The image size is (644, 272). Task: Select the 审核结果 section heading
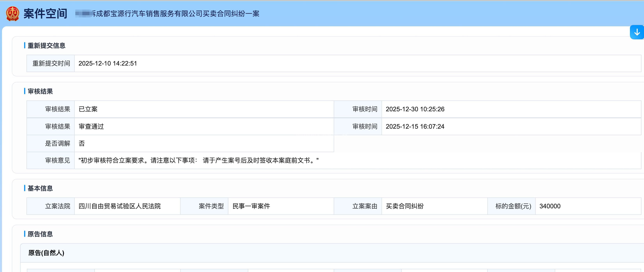coord(40,91)
